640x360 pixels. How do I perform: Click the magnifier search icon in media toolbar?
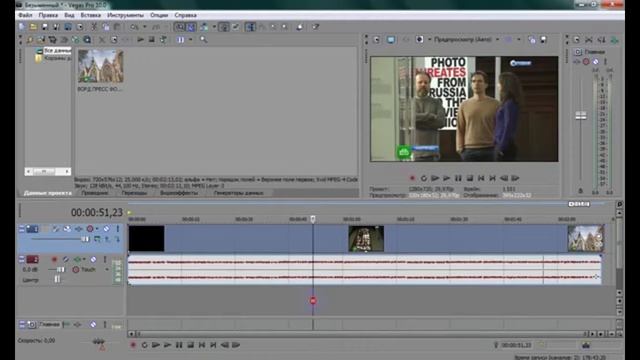tap(203, 40)
